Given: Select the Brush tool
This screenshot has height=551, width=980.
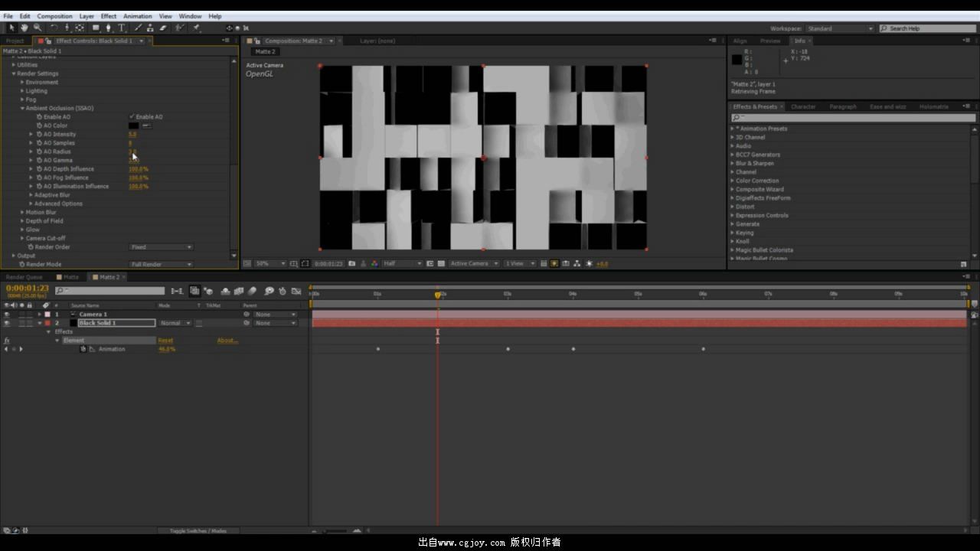Looking at the screenshot, I should [138, 28].
